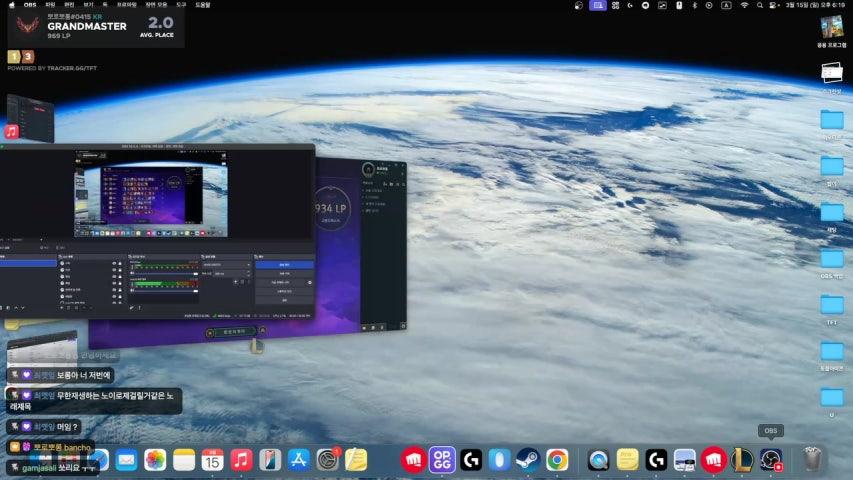Open League of Legends dock icon
This screenshot has height=480, width=853.
(x=742, y=460)
